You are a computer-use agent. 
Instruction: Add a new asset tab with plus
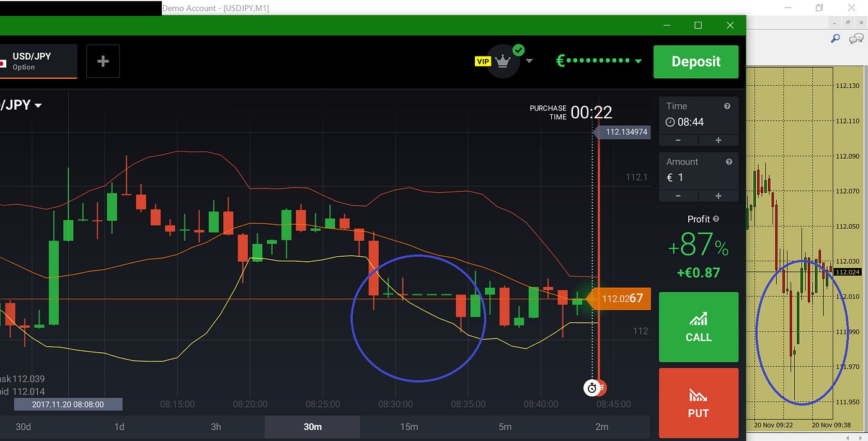click(x=103, y=61)
